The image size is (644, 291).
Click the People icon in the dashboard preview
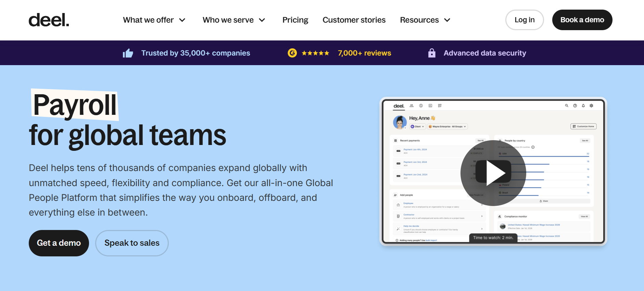point(412,106)
